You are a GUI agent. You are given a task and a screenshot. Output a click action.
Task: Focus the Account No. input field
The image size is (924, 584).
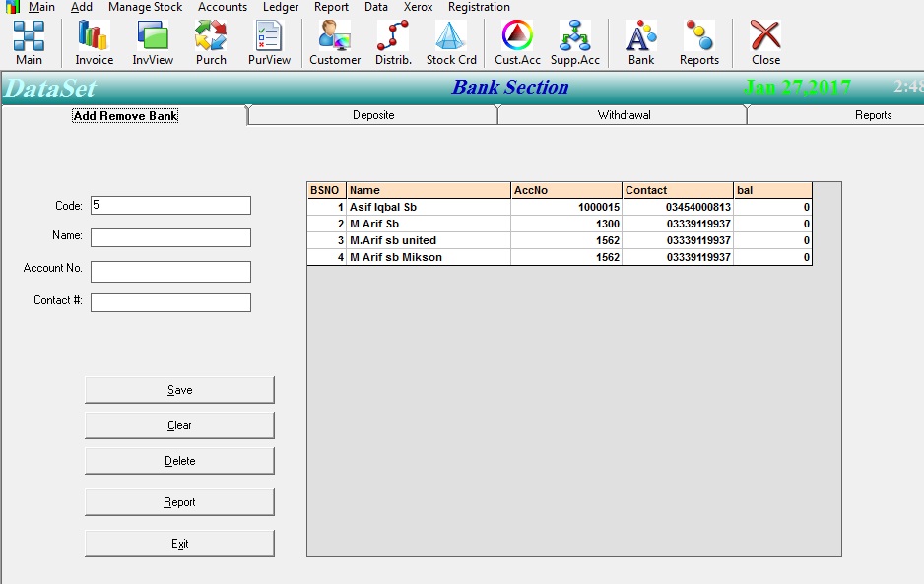pyautogui.click(x=170, y=271)
